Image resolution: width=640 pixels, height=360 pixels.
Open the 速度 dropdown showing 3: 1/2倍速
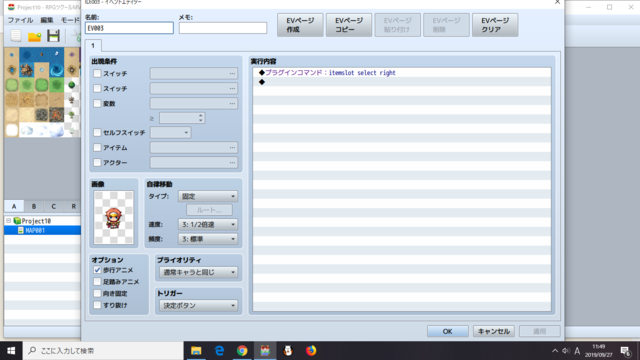click(x=208, y=224)
